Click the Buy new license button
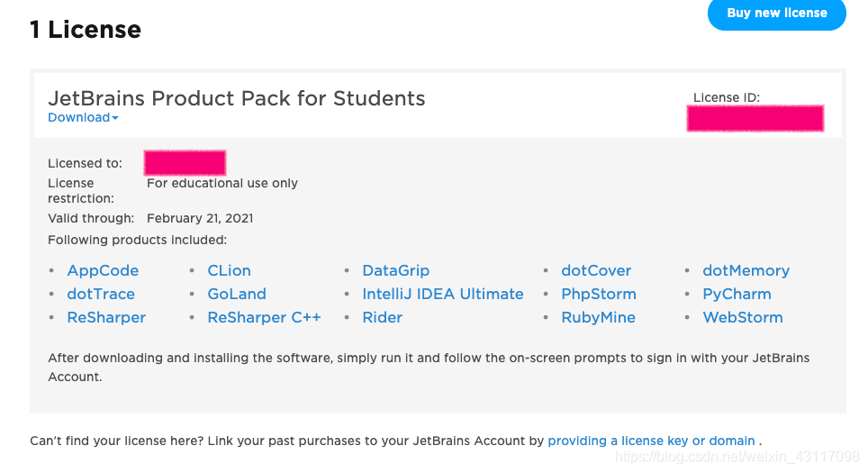 click(x=776, y=14)
